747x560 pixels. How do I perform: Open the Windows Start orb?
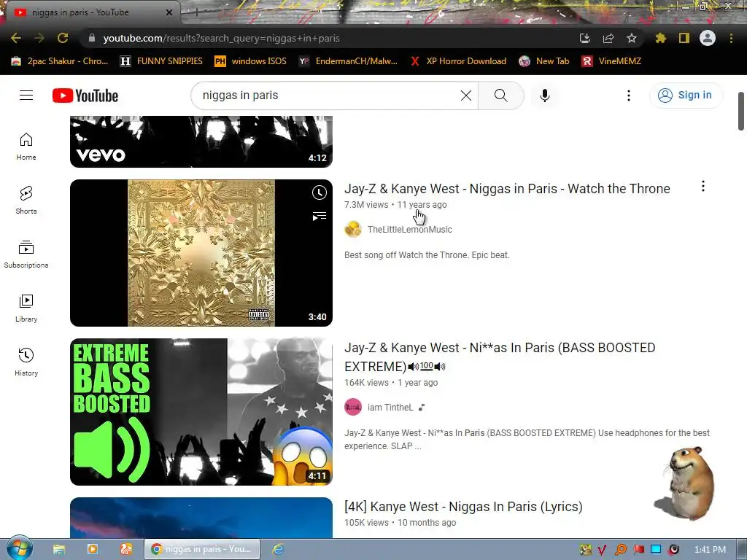pyautogui.click(x=19, y=549)
